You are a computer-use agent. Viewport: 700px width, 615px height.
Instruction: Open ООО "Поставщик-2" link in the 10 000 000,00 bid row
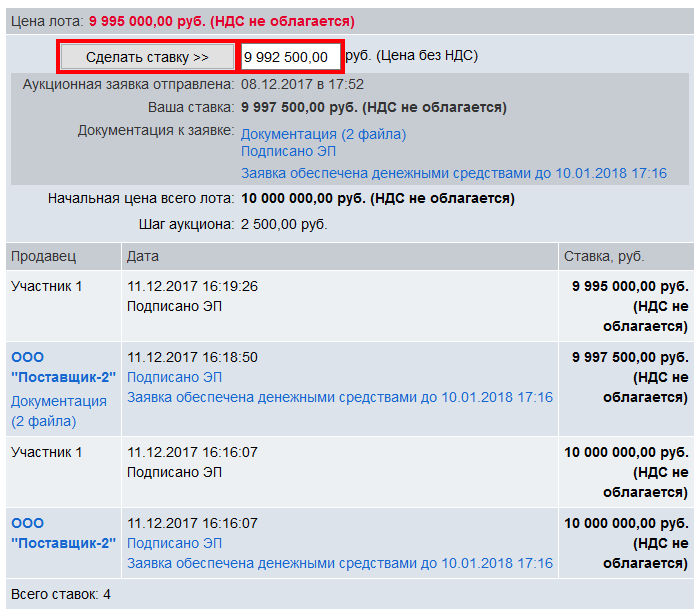point(63,533)
